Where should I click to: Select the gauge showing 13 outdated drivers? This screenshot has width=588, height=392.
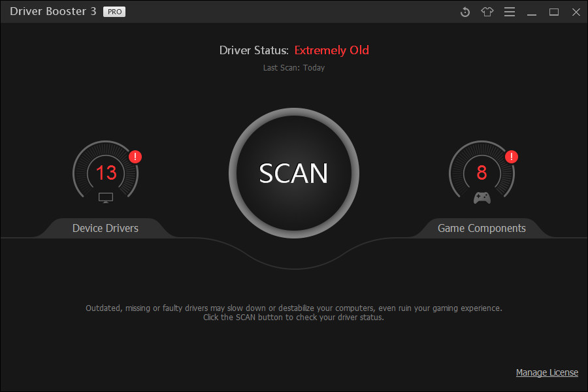pyautogui.click(x=105, y=172)
